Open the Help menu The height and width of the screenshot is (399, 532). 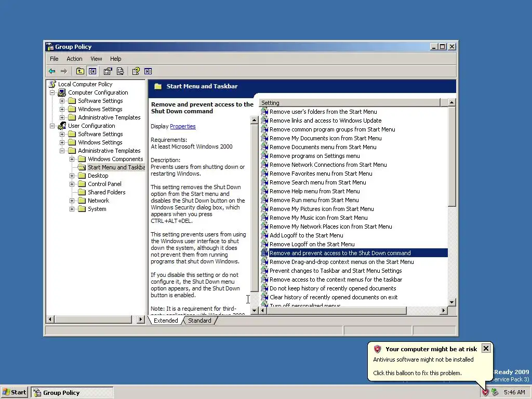coord(116,59)
